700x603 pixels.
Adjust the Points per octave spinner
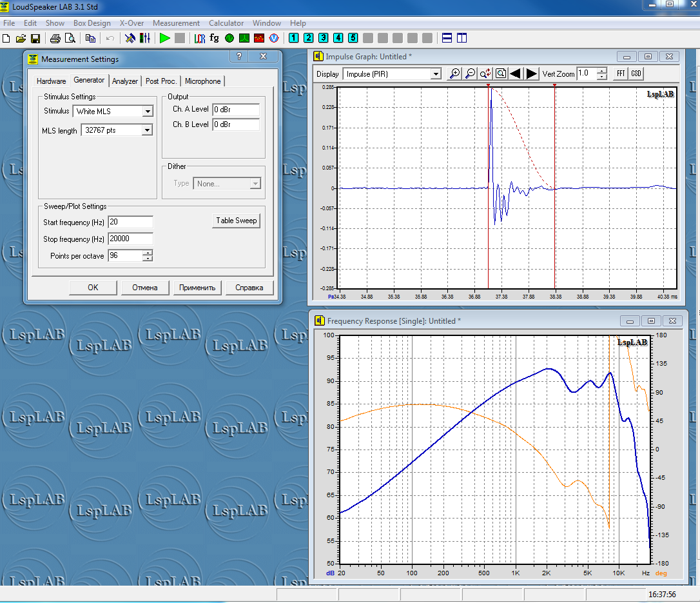pos(148,255)
